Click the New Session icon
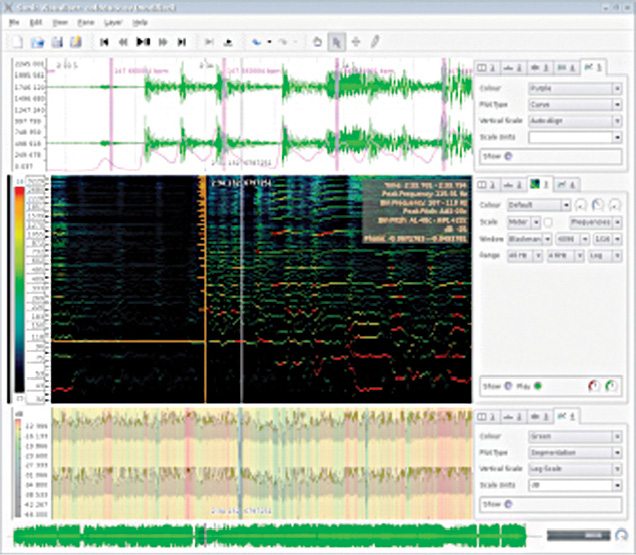Viewport: 636px width, 555px height. click(x=18, y=42)
